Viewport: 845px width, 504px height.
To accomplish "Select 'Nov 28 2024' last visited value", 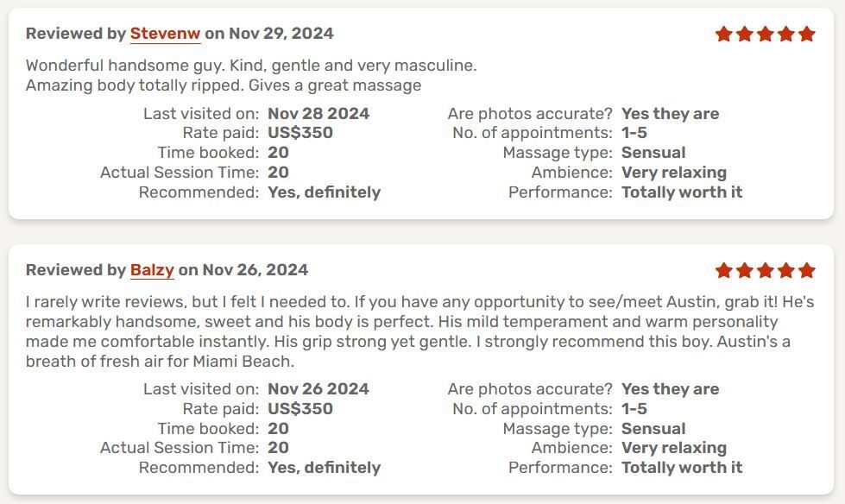I will pos(318,114).
